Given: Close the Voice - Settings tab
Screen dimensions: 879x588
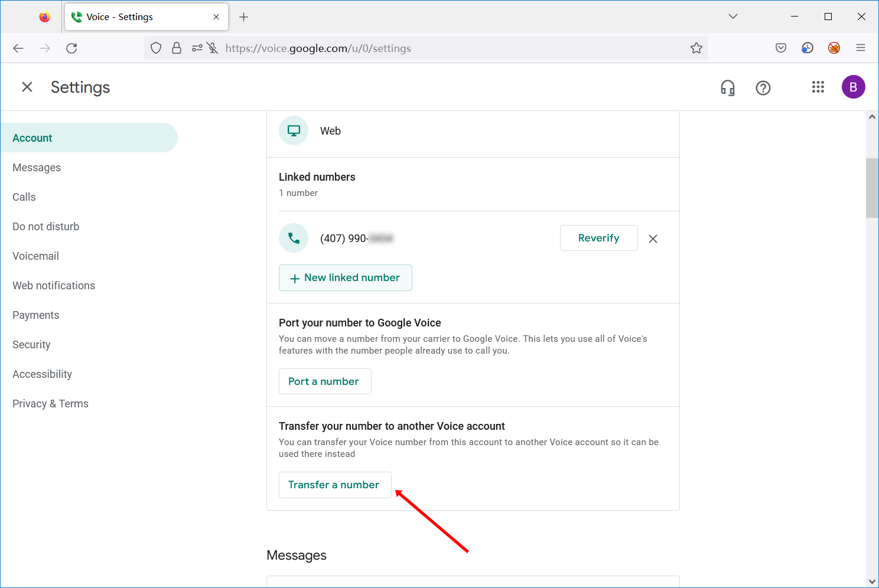Looking at the screenshot, I should [216, 17].
